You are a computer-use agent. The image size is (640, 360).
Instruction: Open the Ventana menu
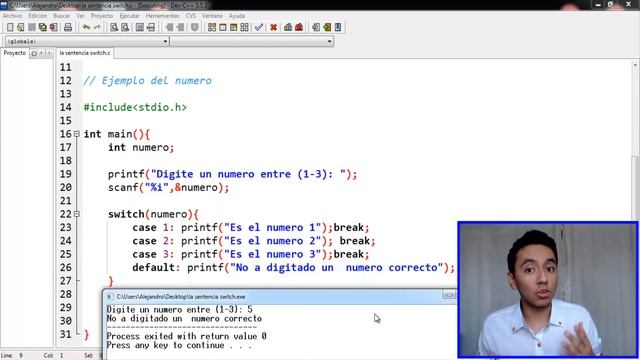[x=212, y=16]
